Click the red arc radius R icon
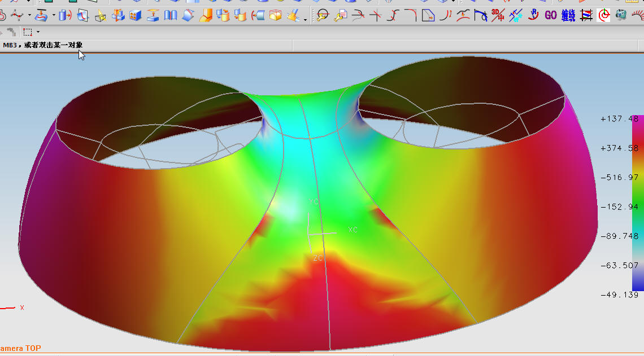644x356 pixels. (x=533, y=16)
